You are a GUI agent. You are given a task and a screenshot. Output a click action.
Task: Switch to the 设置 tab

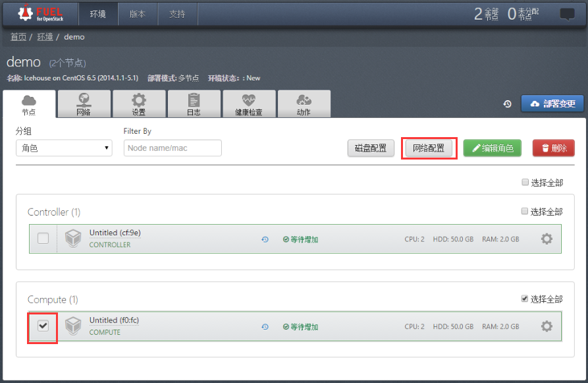click(x=139, y=104)
